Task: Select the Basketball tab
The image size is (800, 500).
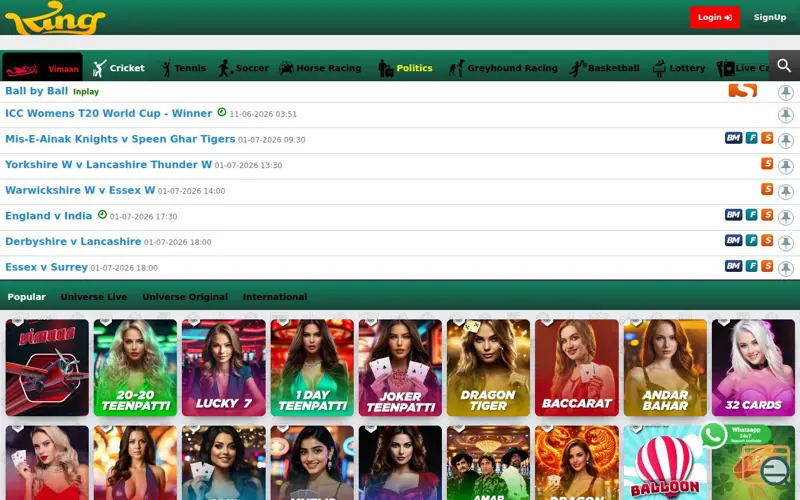Action: point(605,68)
